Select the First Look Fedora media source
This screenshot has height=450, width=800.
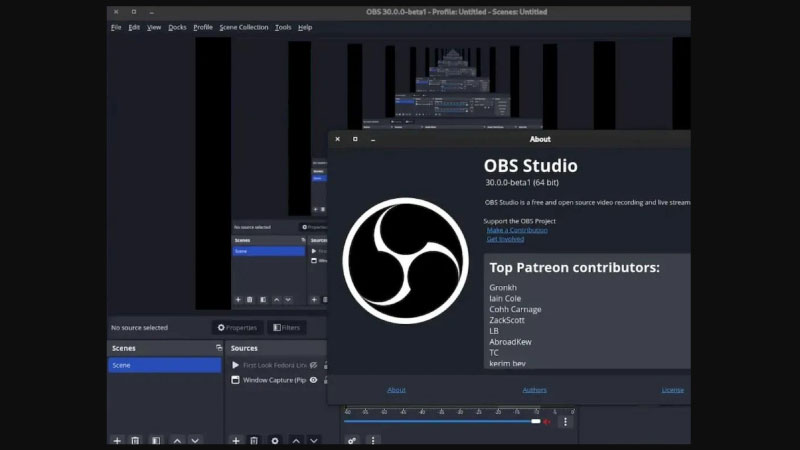tap(274, 365)
